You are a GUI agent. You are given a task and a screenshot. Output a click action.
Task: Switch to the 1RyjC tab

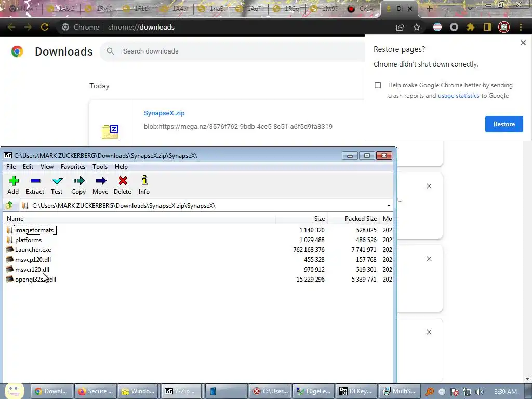(100, 9)
